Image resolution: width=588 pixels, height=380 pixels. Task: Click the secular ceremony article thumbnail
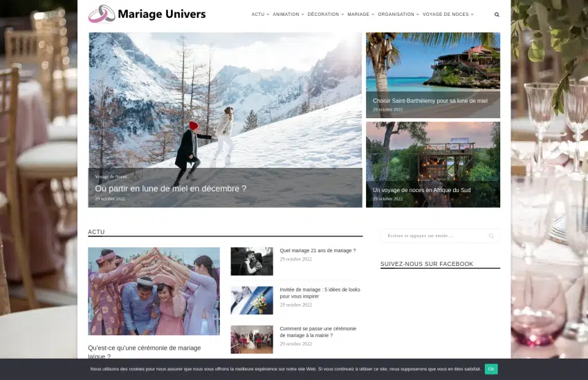point(154,291)
